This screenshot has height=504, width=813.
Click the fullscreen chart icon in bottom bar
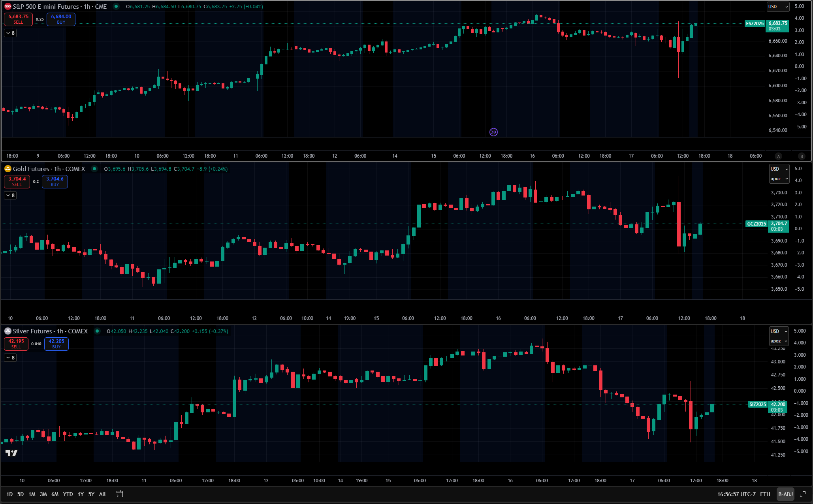(802, 494)
